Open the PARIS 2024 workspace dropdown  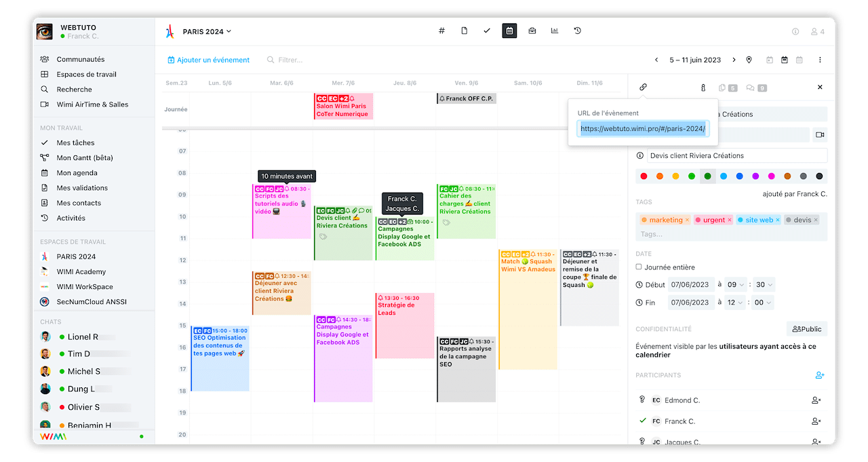[x=207, y=31]
